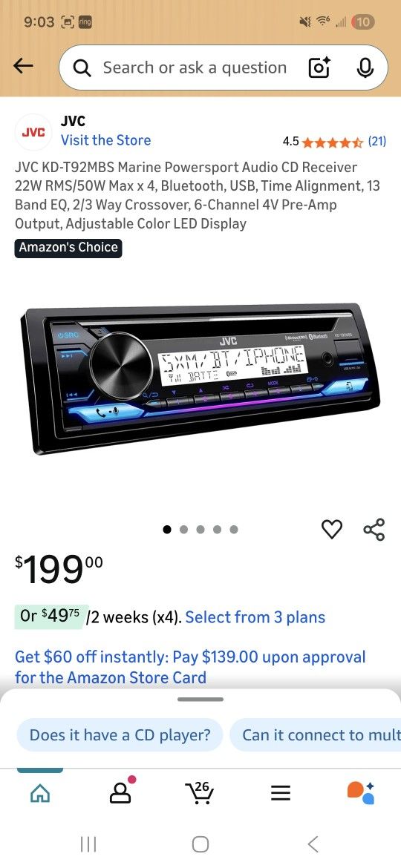This screenshot has width=401, height=868.
Task: Visit the JVC Store link
Action: click(105, 140)
